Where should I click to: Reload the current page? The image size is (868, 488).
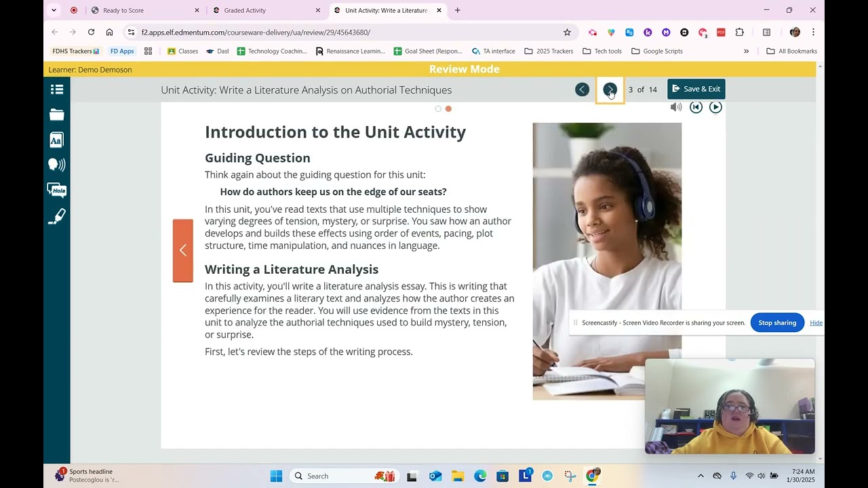(x=91, y=32)
